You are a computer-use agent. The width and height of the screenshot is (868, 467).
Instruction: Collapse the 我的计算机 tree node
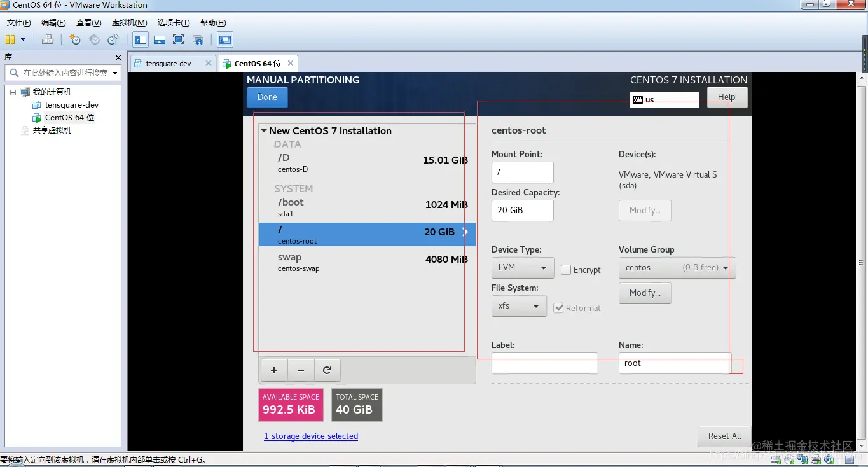click(x=13, y=92)
